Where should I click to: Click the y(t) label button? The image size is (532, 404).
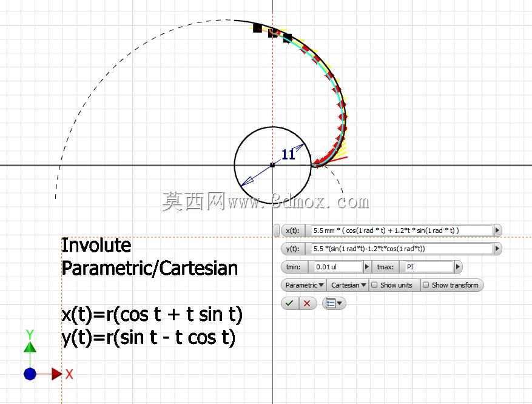point(293,249)
